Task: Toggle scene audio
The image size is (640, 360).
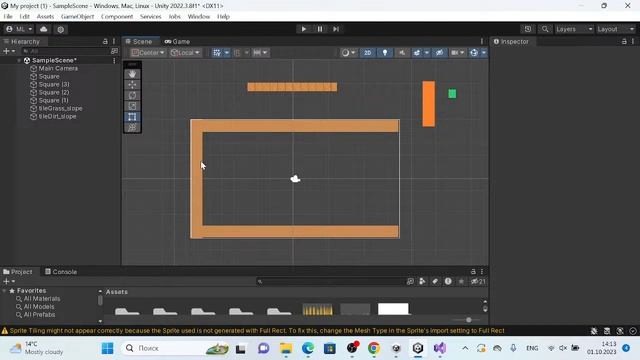Action: pyautogui.click(x=402, y=53)
